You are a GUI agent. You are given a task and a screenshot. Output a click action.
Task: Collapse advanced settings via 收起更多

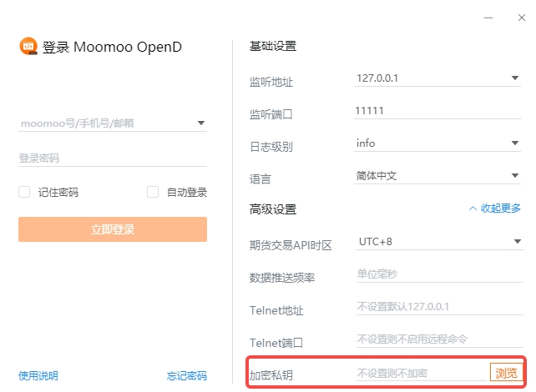click(494, 209)
